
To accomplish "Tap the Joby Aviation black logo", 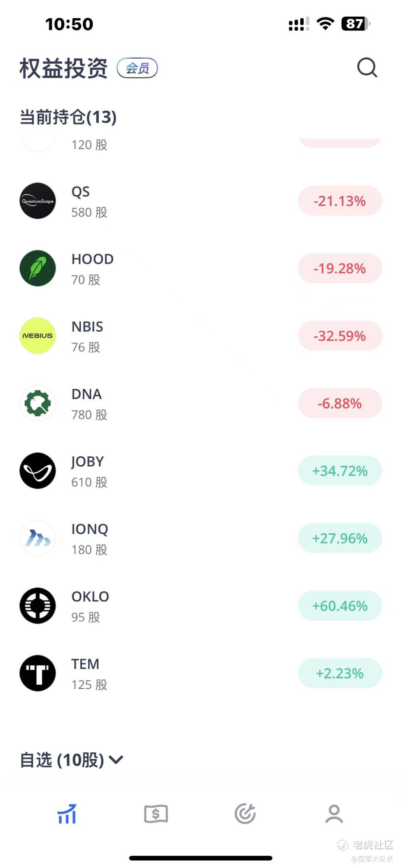I will [38, 471].
